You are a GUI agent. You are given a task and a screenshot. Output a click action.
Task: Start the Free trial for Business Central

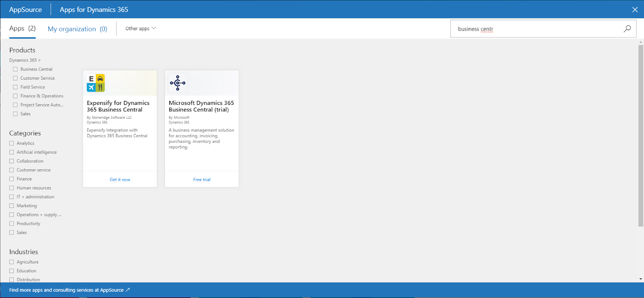pyautogui.click(x=202, y=180)
